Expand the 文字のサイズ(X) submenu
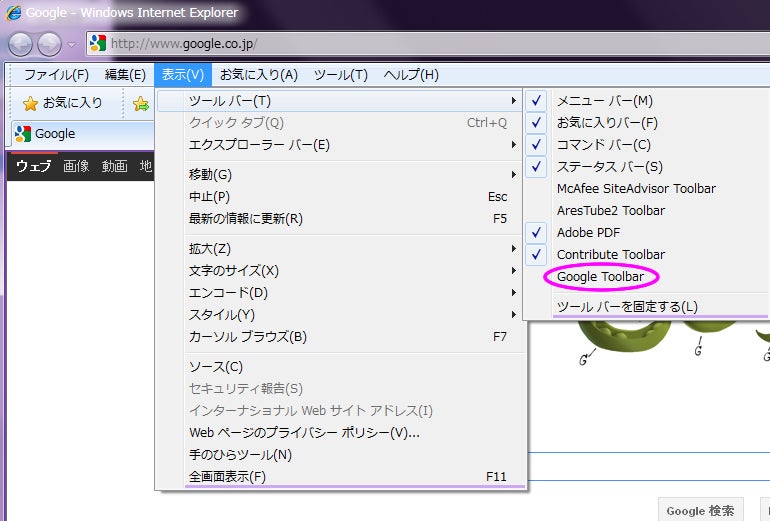This screenshot has height=521, width=770. [339, 271]
